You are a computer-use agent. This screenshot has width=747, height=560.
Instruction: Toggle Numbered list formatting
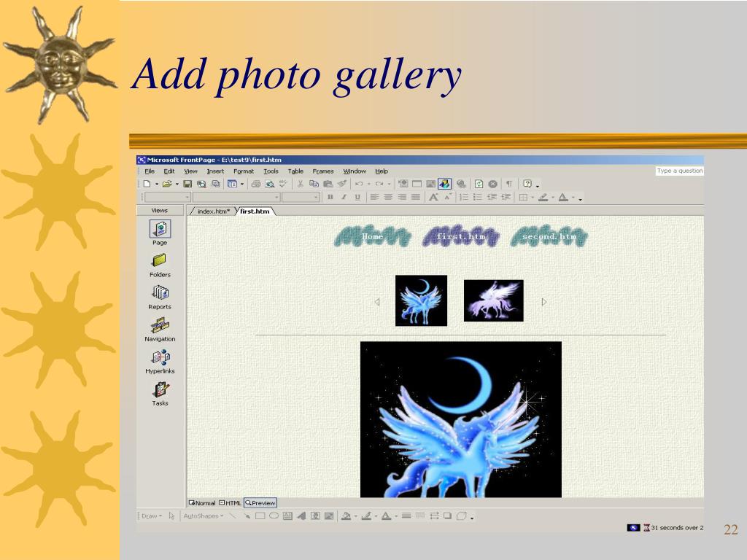point(463,197)
